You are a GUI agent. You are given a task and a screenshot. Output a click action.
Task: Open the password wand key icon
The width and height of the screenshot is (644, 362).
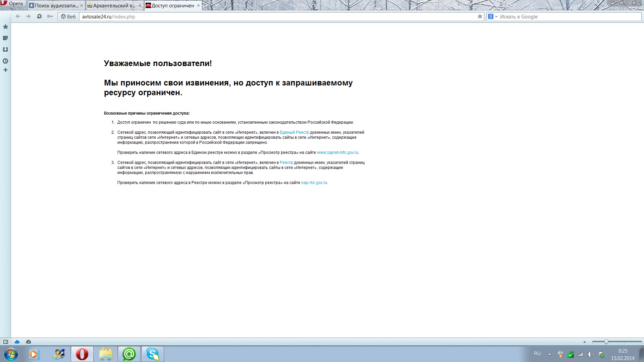50,16
